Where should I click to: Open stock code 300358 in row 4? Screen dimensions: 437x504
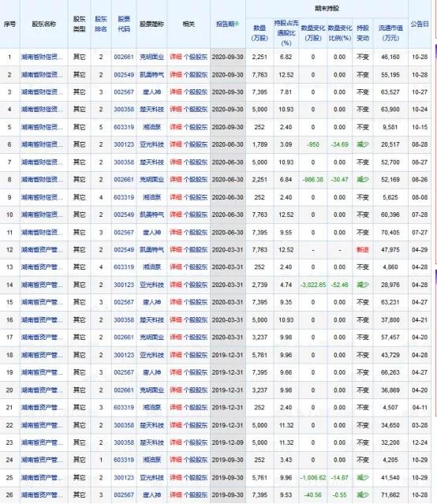(x=124, y=110)
